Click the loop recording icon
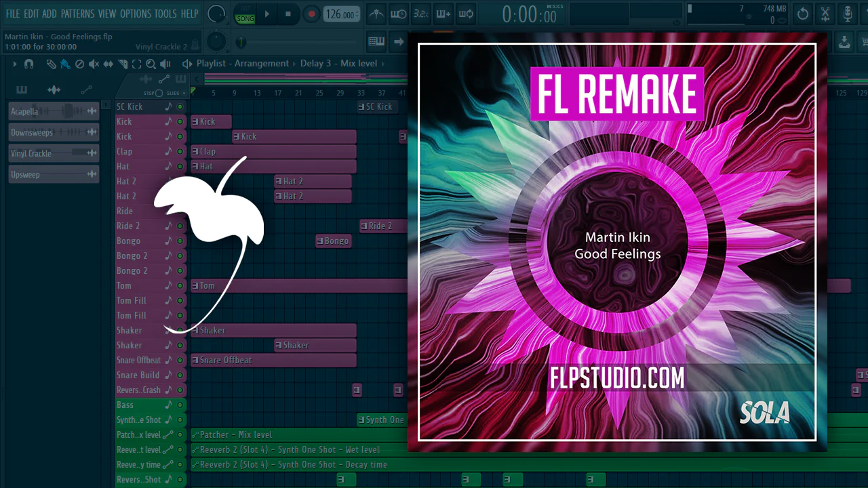The width and height of the screenshot is (868, 488). click(x=466, y=14)
